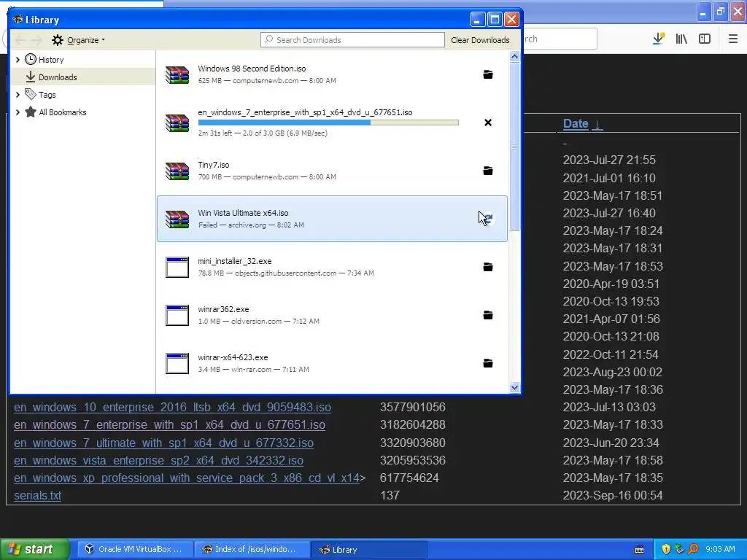Viewport: 747px width, 560px height.
Task: Click the Win Vista Ultimate x64.iso file icon
Action: [177, 219]
